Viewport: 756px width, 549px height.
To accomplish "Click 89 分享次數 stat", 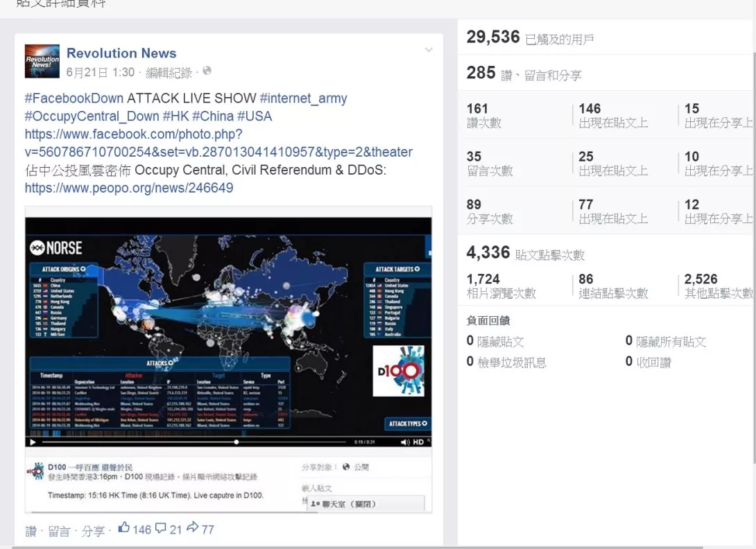I will point(490,211).
